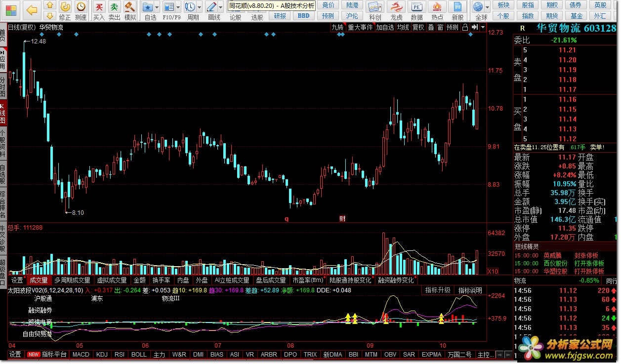Go back with the left arrow icon
This screenshot has width=621, height=364.
click(x=32, y=9)
